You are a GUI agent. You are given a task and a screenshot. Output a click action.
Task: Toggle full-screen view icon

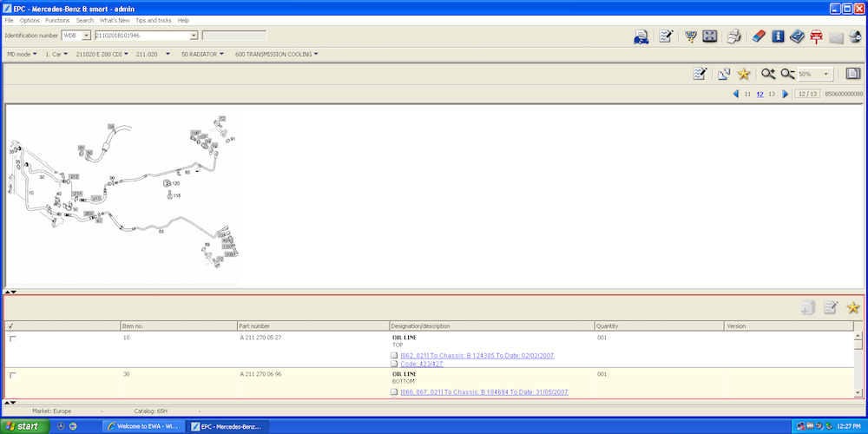coord(710,36)
